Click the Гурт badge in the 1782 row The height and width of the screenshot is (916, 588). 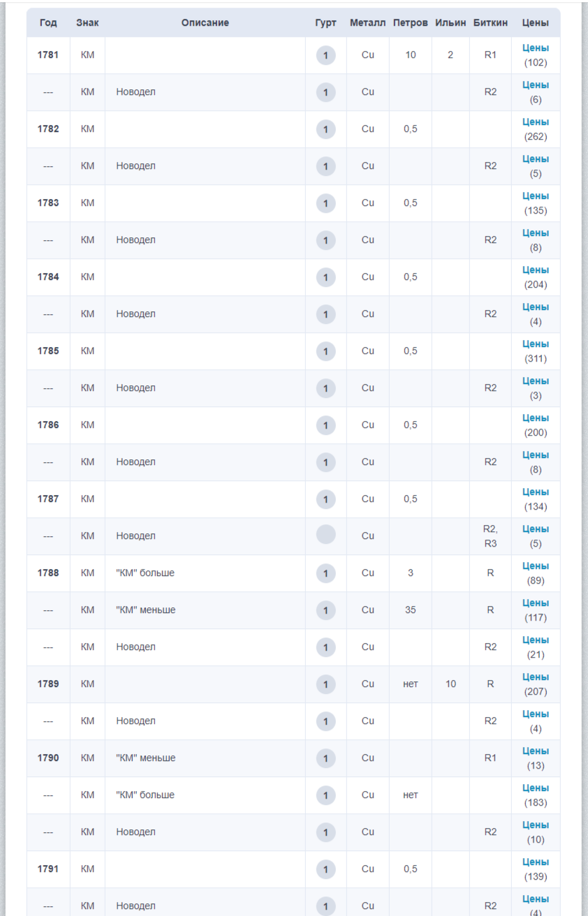[325, 129]
